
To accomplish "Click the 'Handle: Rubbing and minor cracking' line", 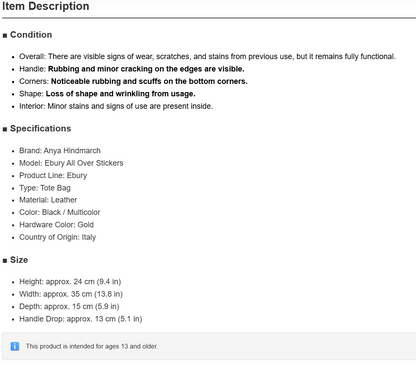I will (132, 69).
